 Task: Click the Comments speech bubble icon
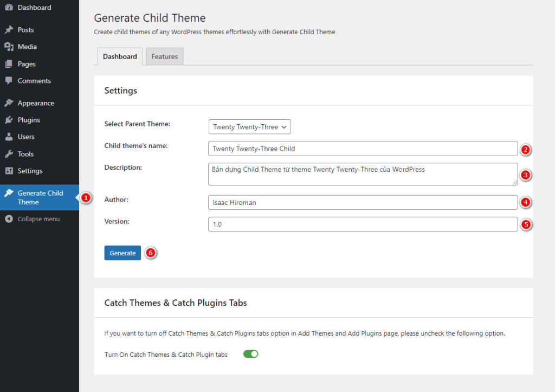point(9,81)
